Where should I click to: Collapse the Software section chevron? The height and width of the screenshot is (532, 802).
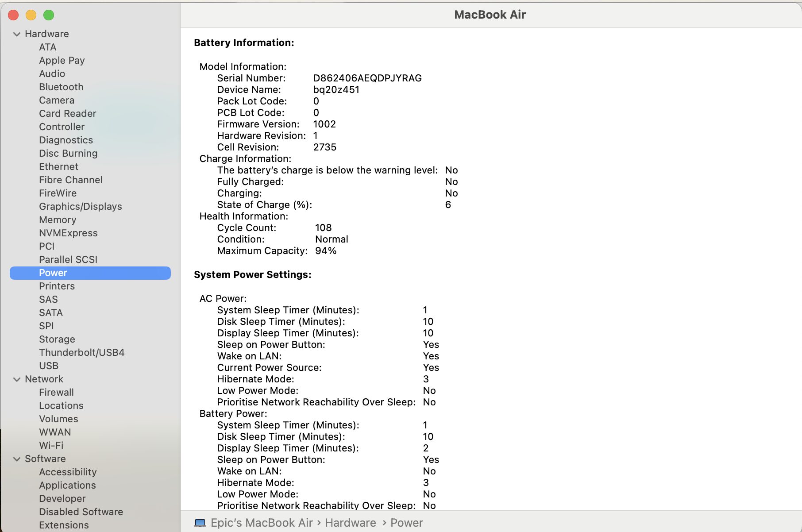pos(17,459)
